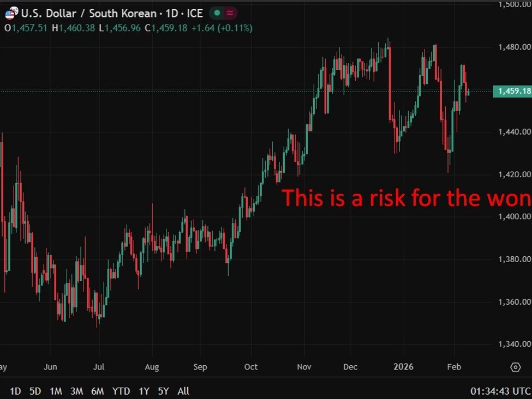The height and width of the screenshot is (399, 532).
Task: Open timezone menu at 01:34:43 UTC clock
Action: click(x=500, y=391)
